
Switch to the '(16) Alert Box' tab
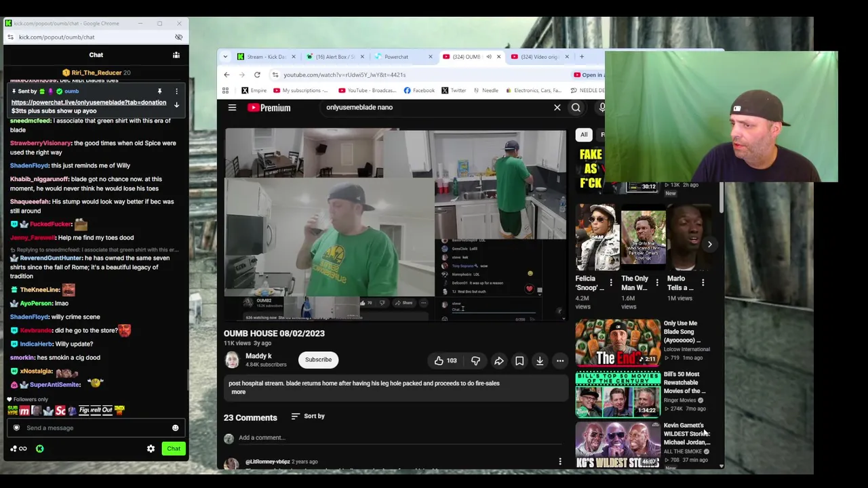coord(335,57)
